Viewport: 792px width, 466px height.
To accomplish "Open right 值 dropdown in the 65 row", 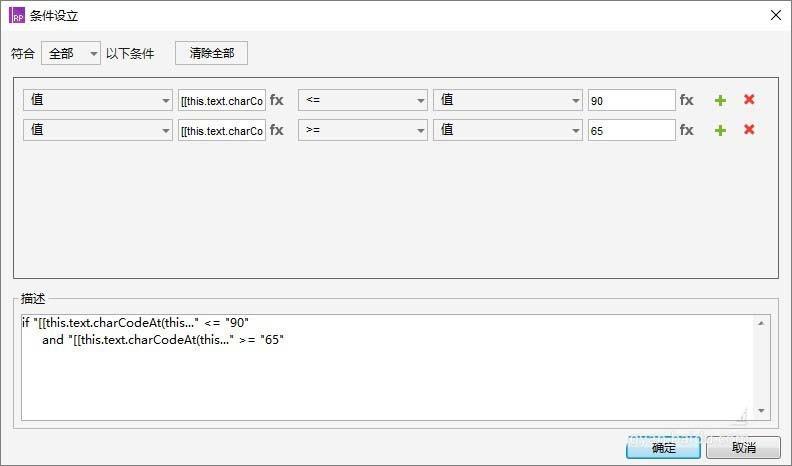I will coord(508,130).
